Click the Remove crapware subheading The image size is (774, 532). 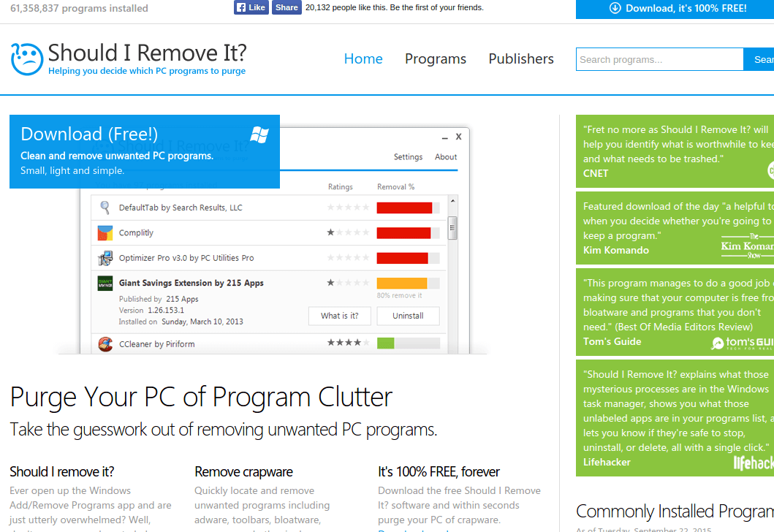click(x=243, y=472)
